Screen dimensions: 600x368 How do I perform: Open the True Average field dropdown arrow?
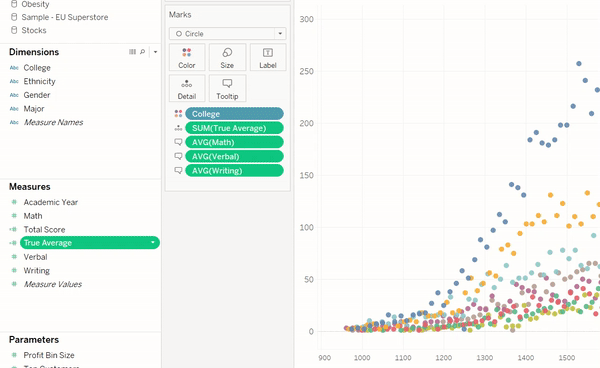pyautogui.click(x=153, y=243)
